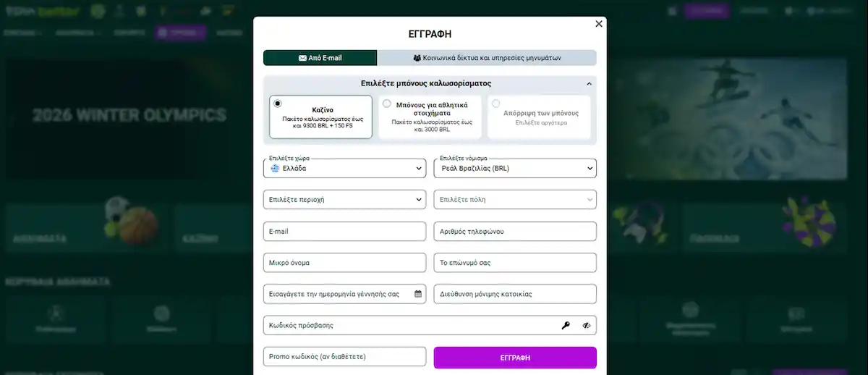Click the calendar icon in birth date field
868x375 pixels.
418,294
